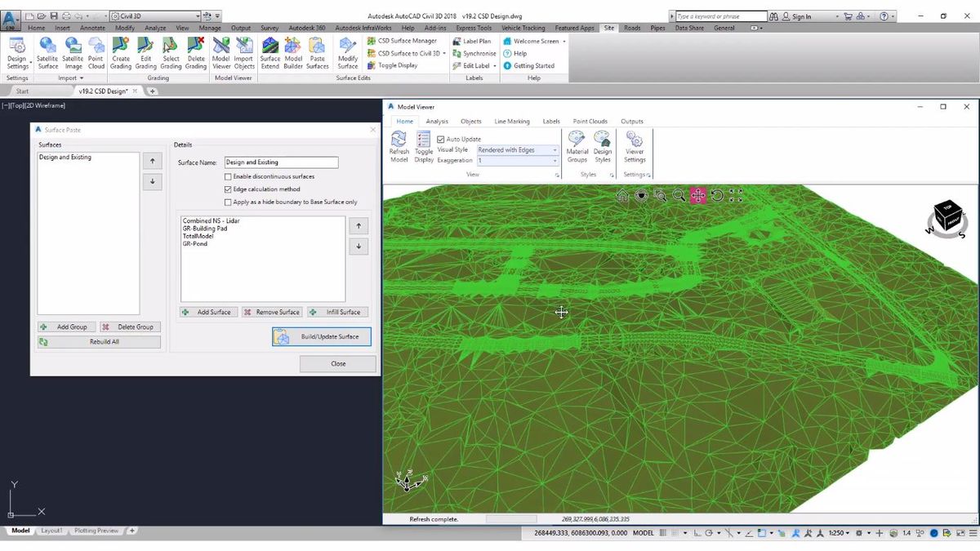980x551 pixels.
Task: Toggle the Auto Update checkbox
Action: coord(441,140)
